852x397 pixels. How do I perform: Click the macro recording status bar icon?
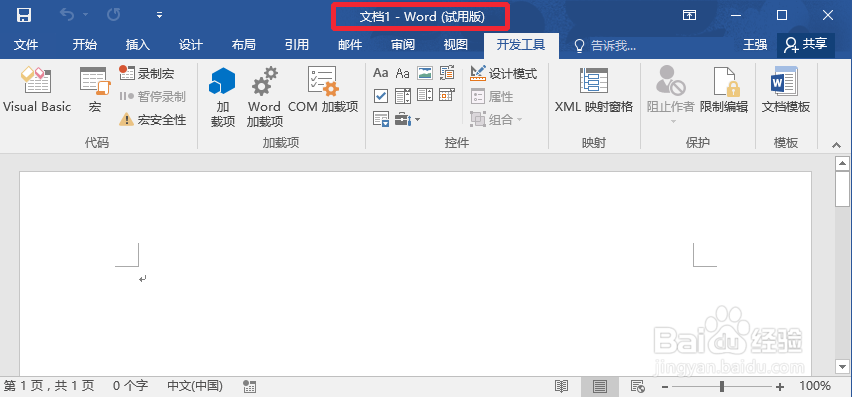coord(249,387)
